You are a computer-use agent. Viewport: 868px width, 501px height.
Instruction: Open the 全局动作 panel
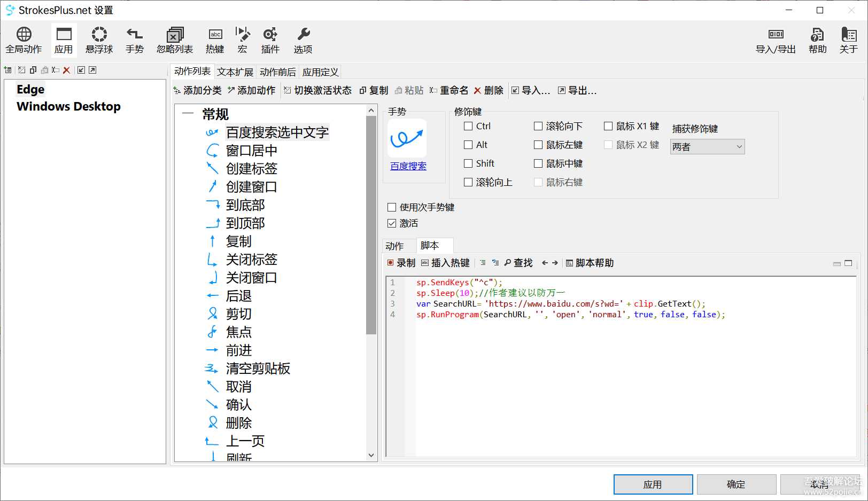coord(24,40)
